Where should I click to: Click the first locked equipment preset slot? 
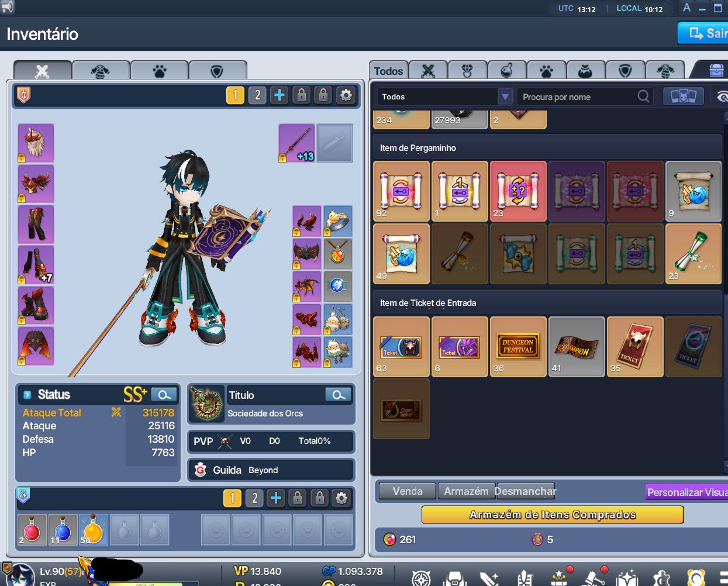click(301, 95)
